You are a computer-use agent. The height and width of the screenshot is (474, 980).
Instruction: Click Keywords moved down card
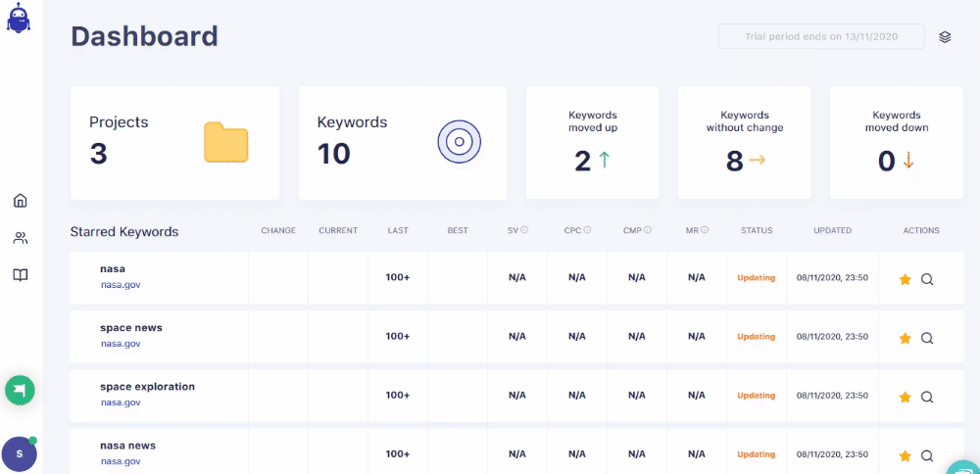pyautogui.click(x=897, y=143)
